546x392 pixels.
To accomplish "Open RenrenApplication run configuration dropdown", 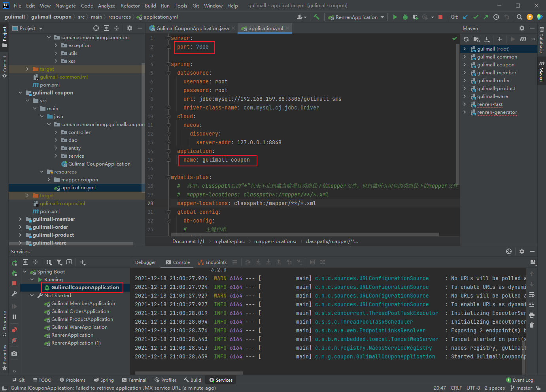I will click(x=356, y=17).
